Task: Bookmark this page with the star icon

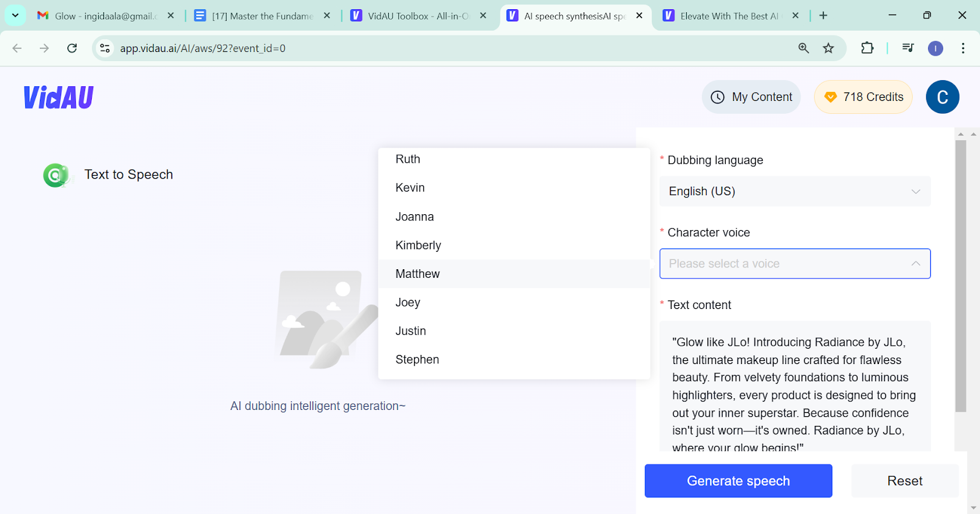Action: coord(828,48)
